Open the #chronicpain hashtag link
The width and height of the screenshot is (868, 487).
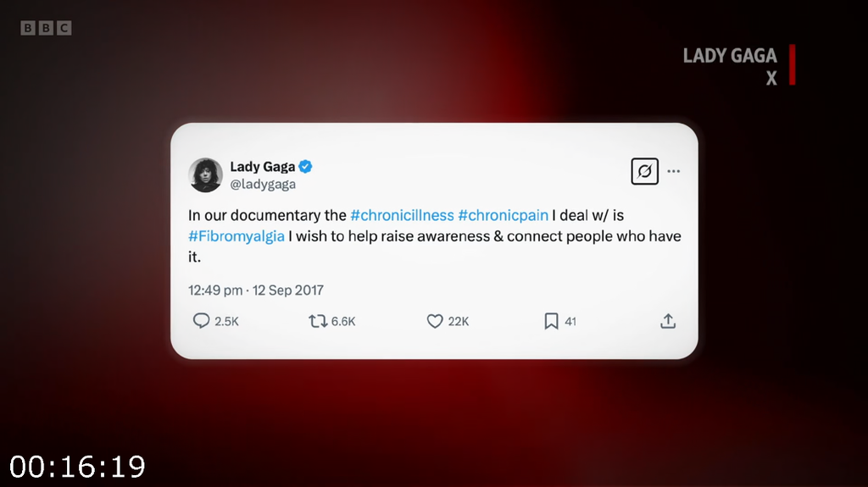click(504, 215)
